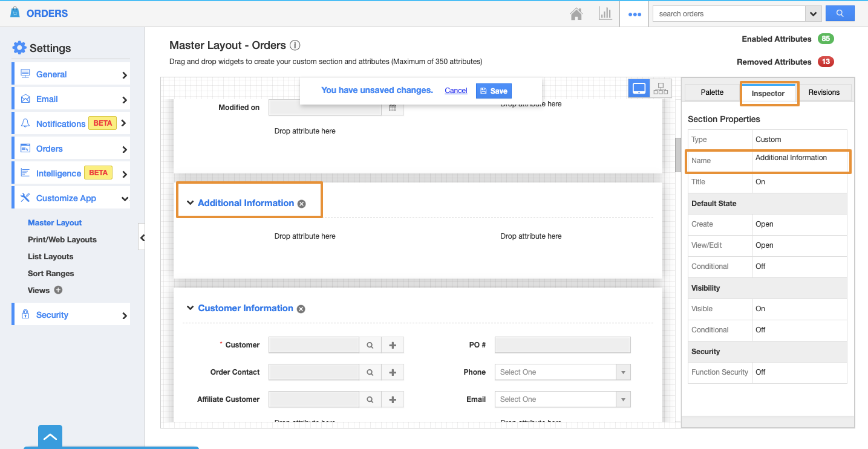Click the PO # input field
The width and height of the screenshot is (868, 449).
562,345
